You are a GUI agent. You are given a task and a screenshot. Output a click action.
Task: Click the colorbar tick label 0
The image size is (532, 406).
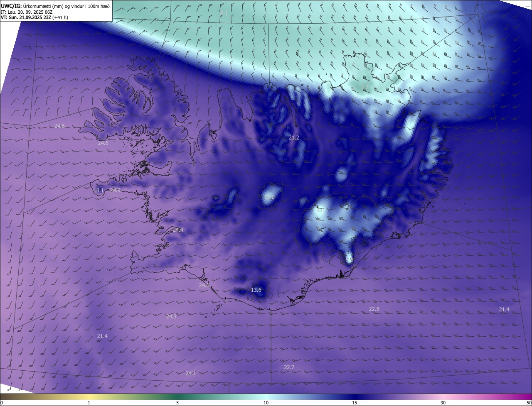click(2, 403)
